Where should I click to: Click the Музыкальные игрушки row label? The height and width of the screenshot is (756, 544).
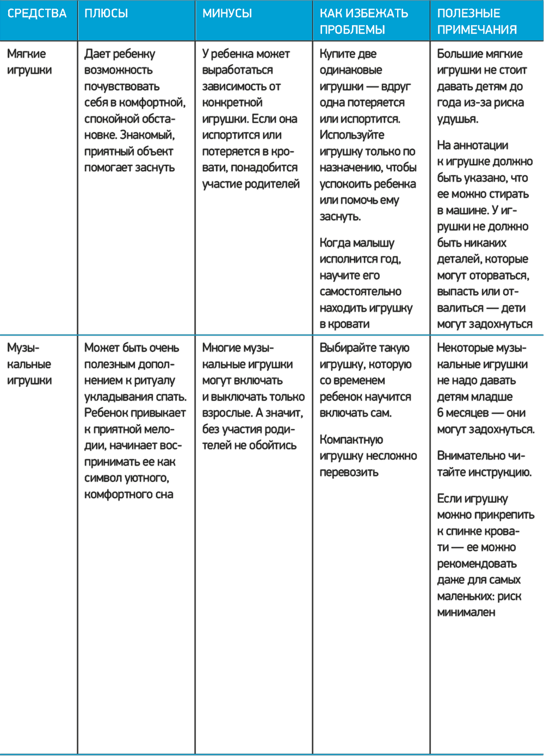(x=29, y=364)
